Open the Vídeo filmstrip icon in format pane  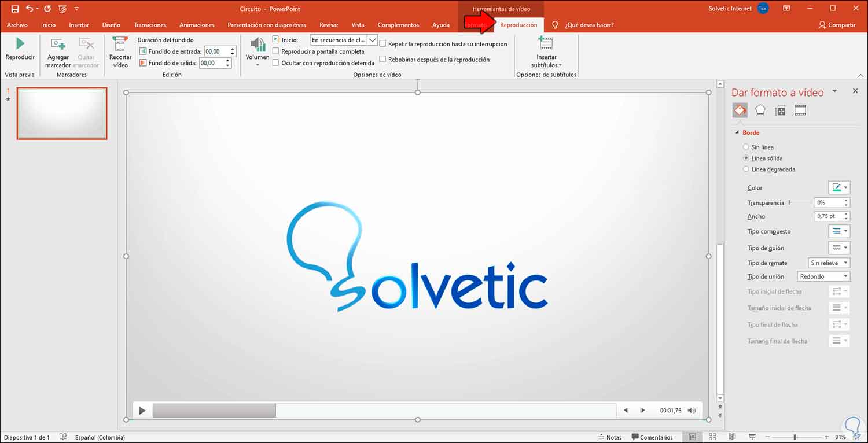coord(800,110)
